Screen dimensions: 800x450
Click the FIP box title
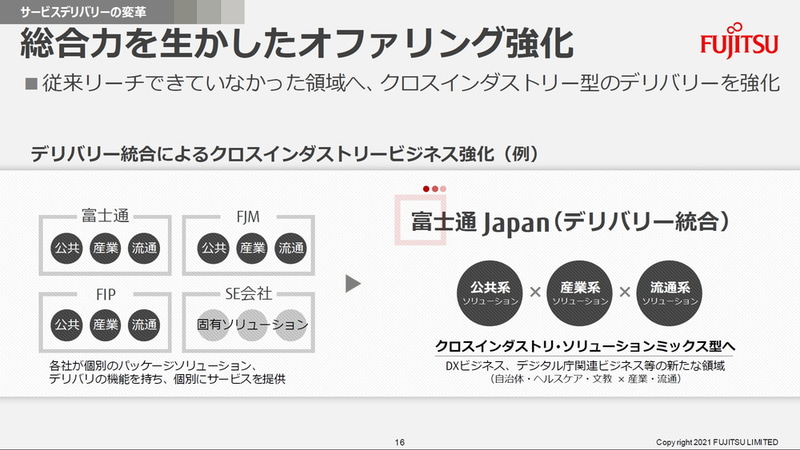tap(106, 294)
